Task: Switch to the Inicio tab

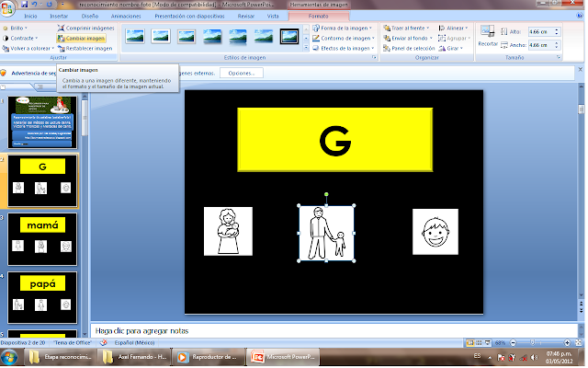Action: point(30,17)
